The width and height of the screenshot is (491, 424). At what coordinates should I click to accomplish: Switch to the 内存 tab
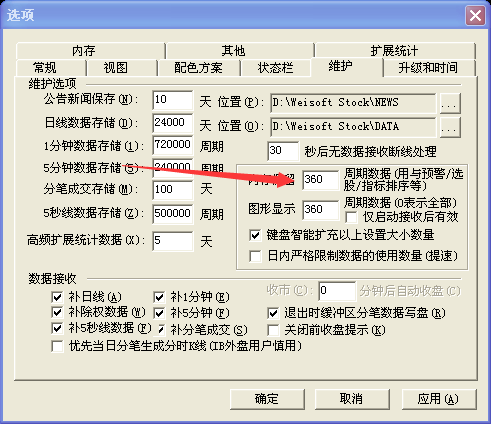(x=90, y=51)
